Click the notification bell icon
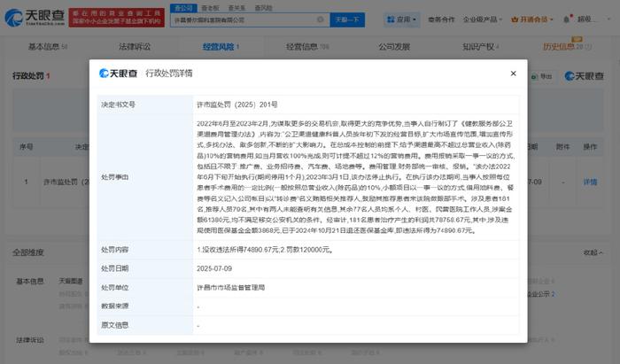The width and height of the screenshot is (620, 364). [x=567, y=19]
